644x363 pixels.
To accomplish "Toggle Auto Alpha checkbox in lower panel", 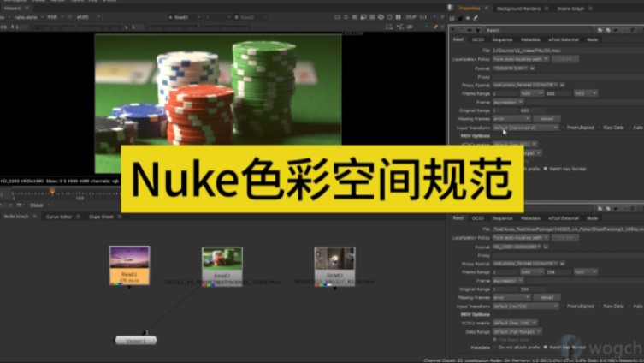I will pyautogui.click(x=629, y=306).
